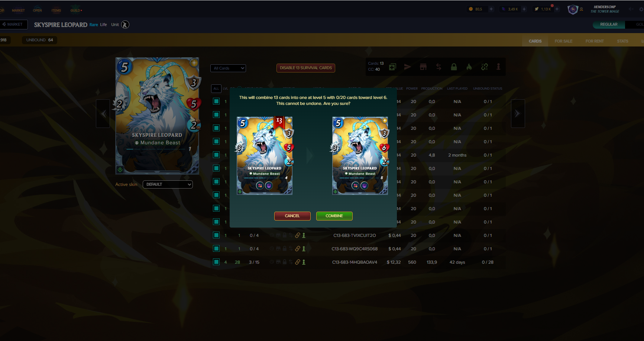Viewport: 644px width, 341px height.
Task: Click the send cards arrow icon
Action: point(408,67)
